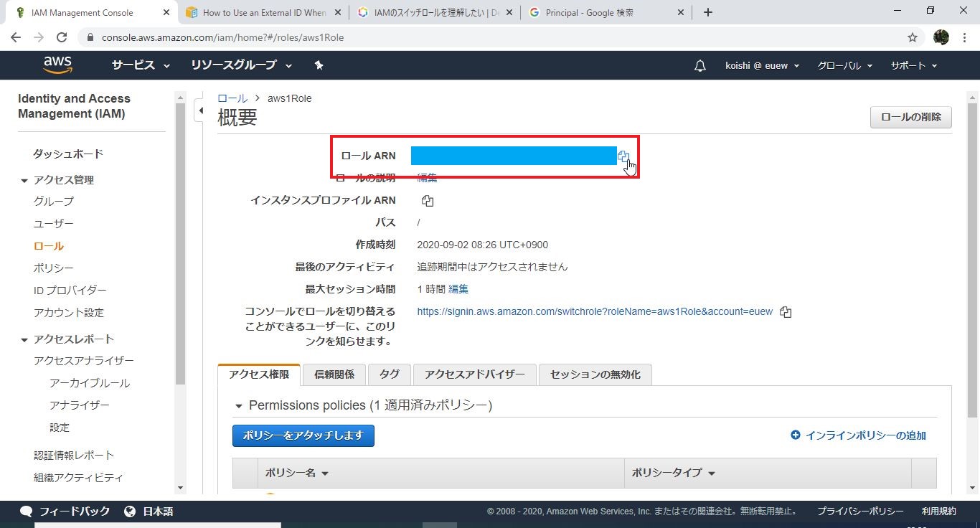Click the site lock icon in address bar

pos(90,37)
